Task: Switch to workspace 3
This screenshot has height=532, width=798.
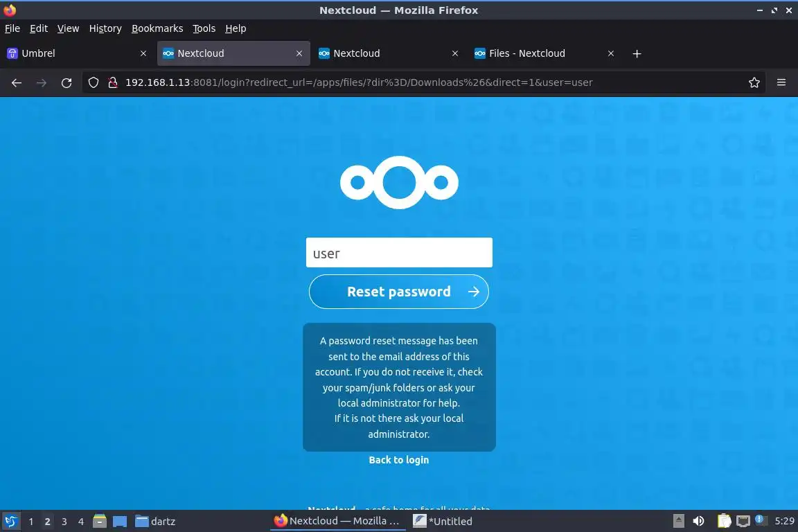Action: pos(64,522)
